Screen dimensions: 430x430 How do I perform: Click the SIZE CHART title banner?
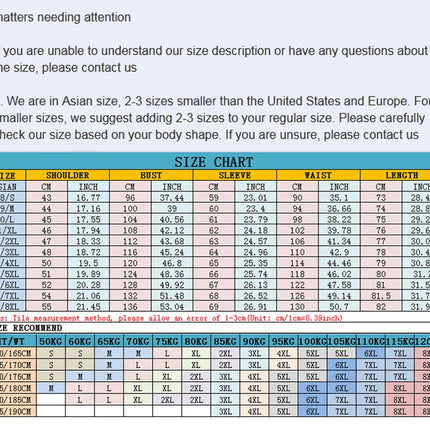click(x=215, y=161)
